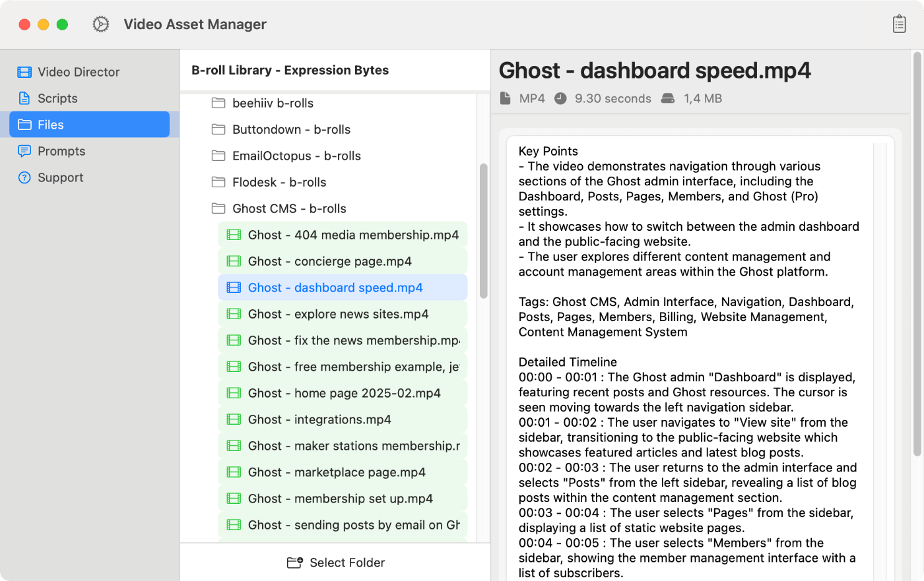The image size is (924, 581).
Task: Expand the Ghost CMS - b-rolls folder
Action: [x=290, y=208]
